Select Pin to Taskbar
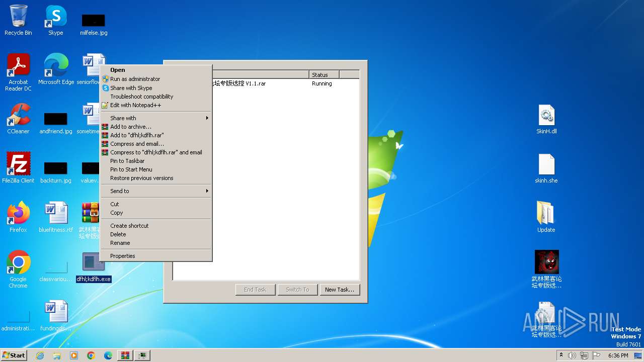This screenshot has width=644, height=362. pos(156,161)
